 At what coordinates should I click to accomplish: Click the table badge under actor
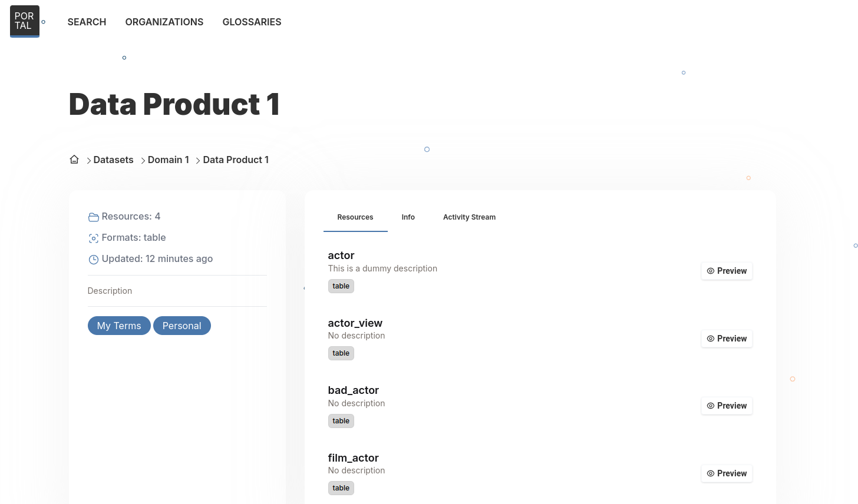pos(341,286)
